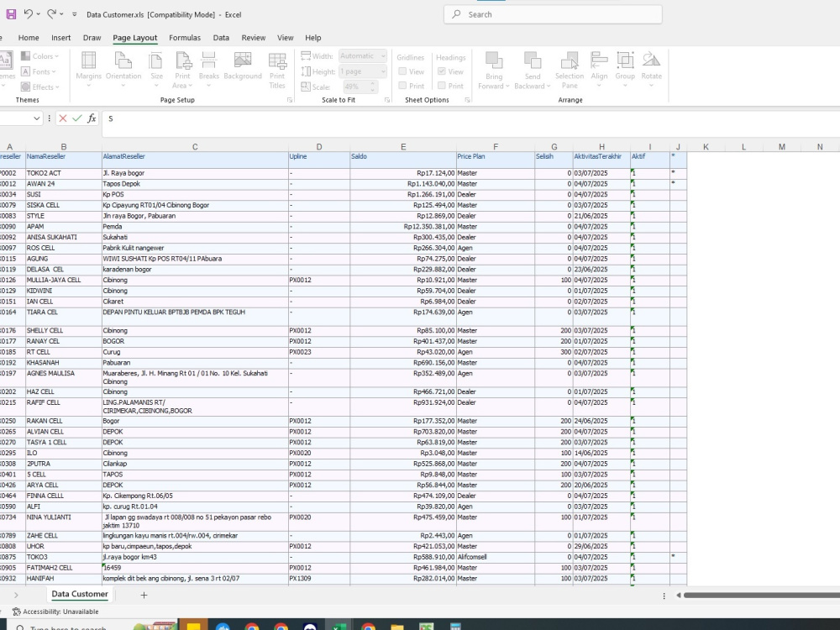Cancel formula entry with X icon
Image resolution: width=840 pixels, height=630 pixels.
(x=63, y=118)
